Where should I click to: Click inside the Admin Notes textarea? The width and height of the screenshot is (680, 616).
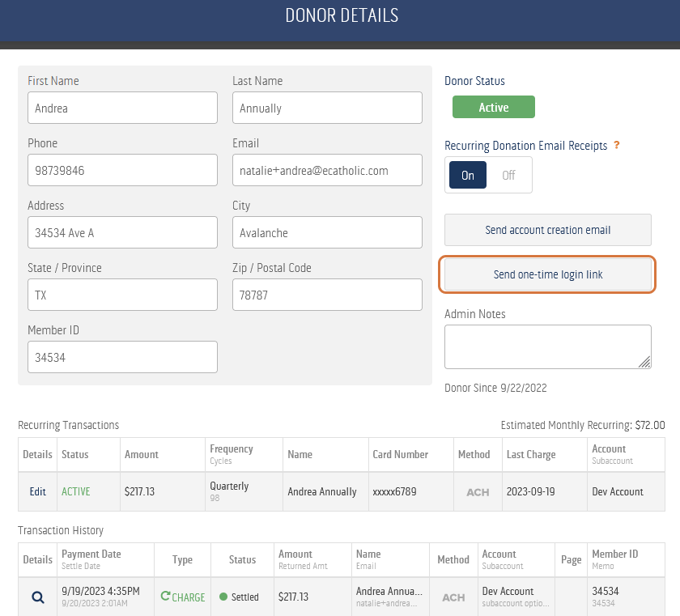pos(548,346)
